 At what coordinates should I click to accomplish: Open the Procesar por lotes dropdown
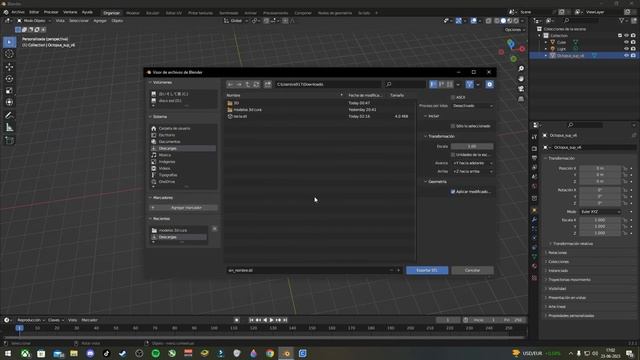pos(472,106)
